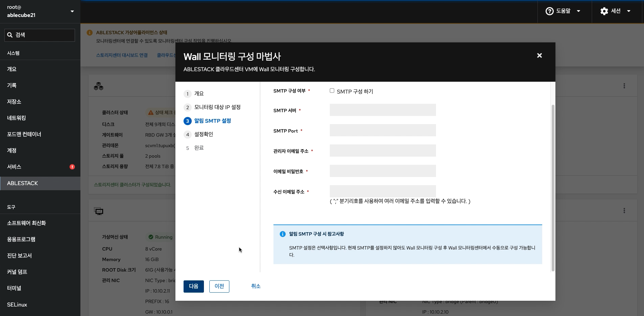
Task: Enable the SMTP 구성 하기 checkbox
Action: (x=332, y=91)
